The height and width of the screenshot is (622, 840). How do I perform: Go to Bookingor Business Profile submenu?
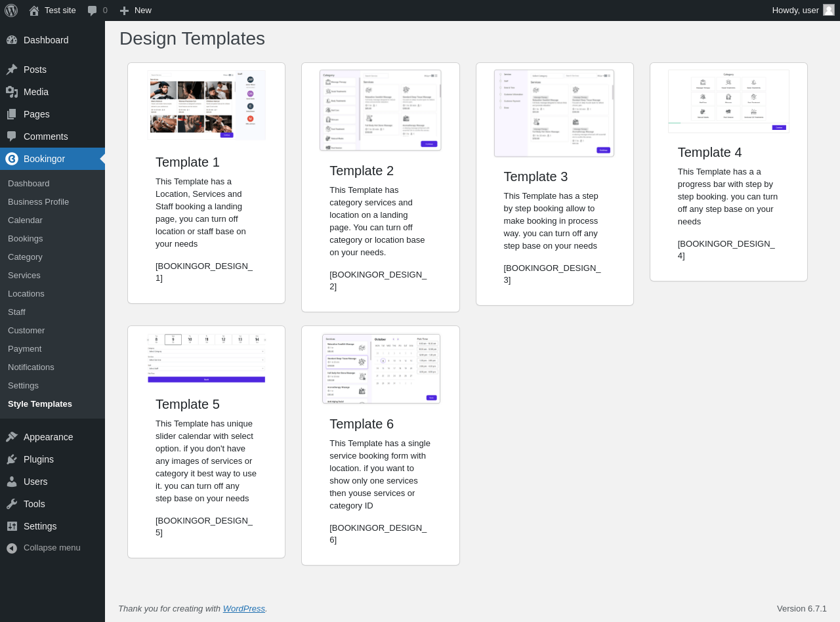(x=38, y=202)
